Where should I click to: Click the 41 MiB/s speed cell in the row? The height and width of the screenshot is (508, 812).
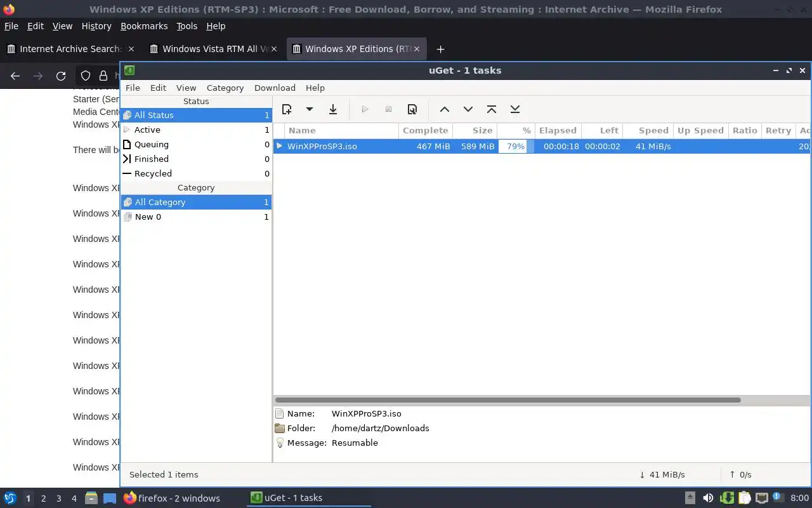point(653,146)
